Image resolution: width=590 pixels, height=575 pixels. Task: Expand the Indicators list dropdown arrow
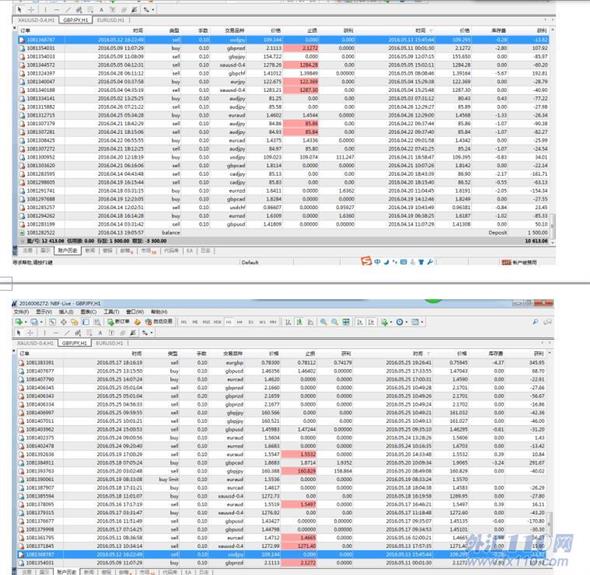point(391,322)
